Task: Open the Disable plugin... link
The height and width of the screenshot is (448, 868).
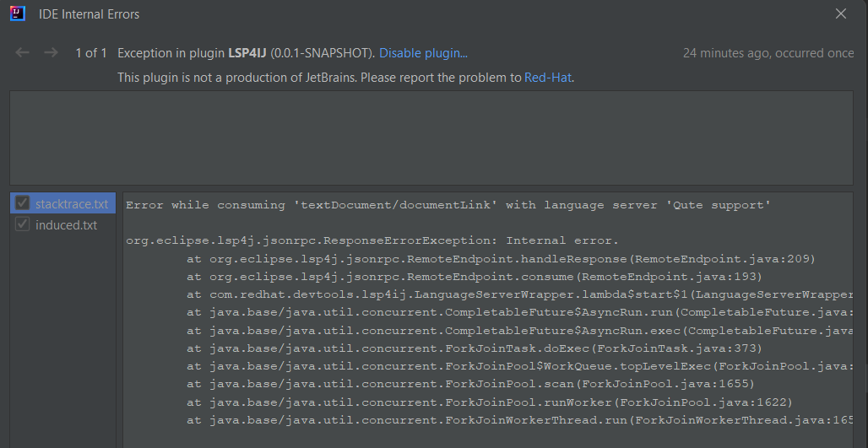Action: click(x=424, y=53)
